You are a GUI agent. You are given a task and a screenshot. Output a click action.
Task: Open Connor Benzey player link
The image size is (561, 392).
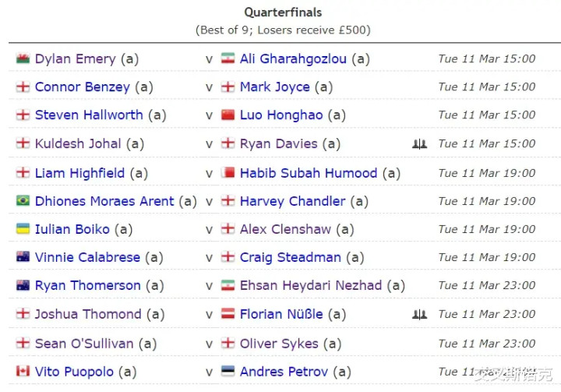(x=83, y=87)
